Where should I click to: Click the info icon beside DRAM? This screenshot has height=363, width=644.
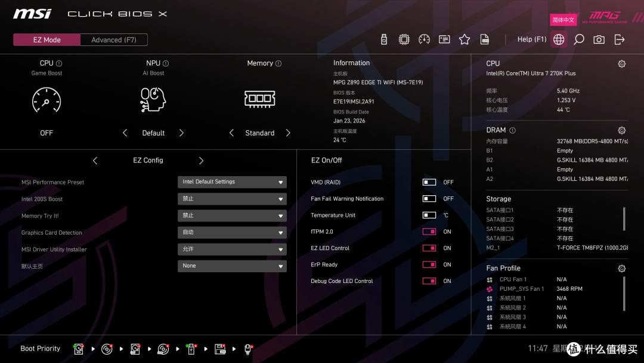[x=513, y=130]
